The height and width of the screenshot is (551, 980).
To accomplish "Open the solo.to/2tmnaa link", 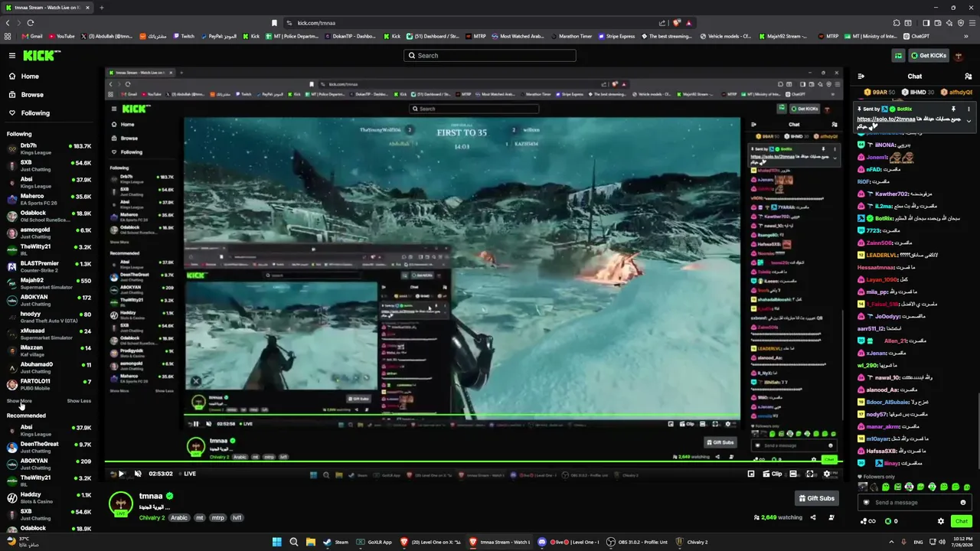I will (x=886, y=119).
